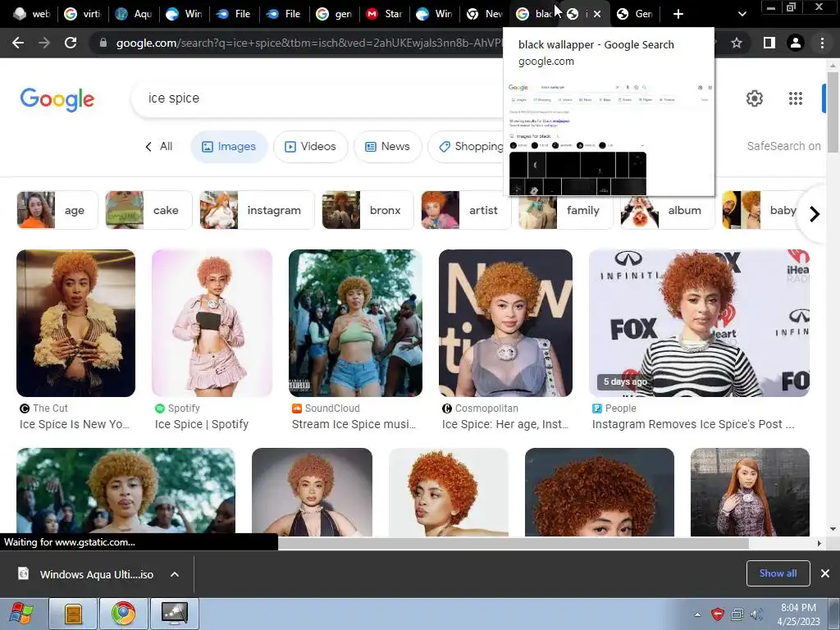Open the SoundCloud image result

click(355, 323)
